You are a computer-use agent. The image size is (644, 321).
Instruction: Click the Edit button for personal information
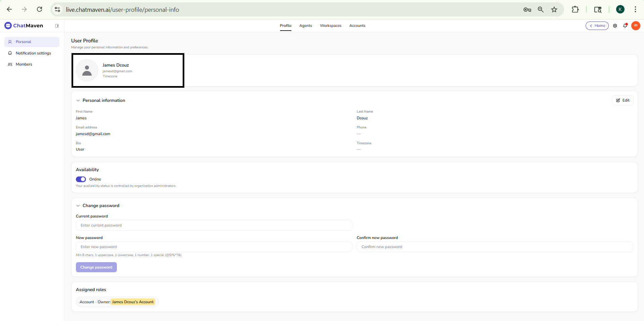623,100
